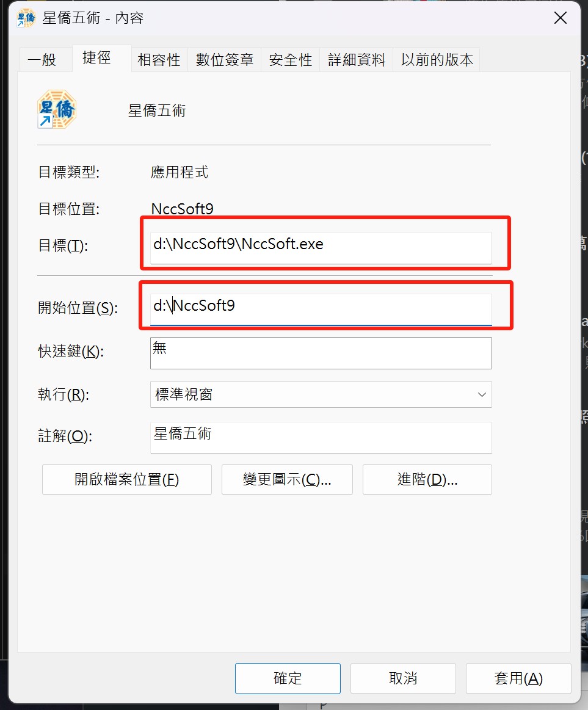Open the 相容性 tab
This screenshot has width=588, height=710.
pos(159,60)
